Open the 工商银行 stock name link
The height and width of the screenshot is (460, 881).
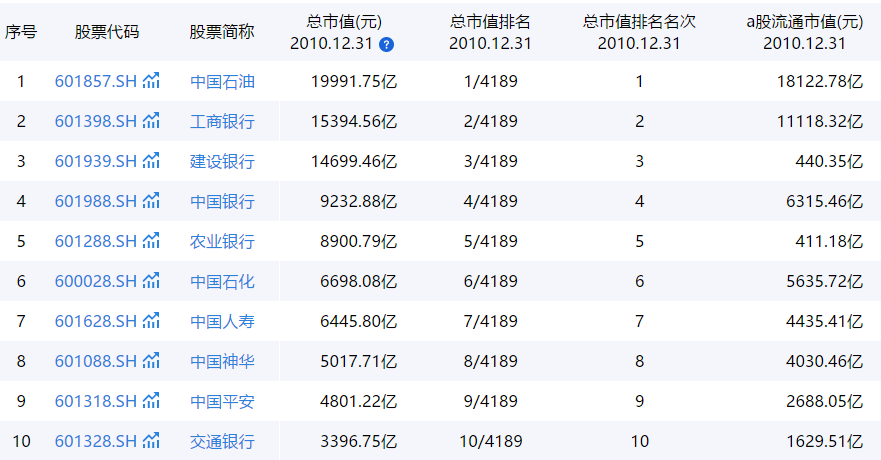pos(222,121)
